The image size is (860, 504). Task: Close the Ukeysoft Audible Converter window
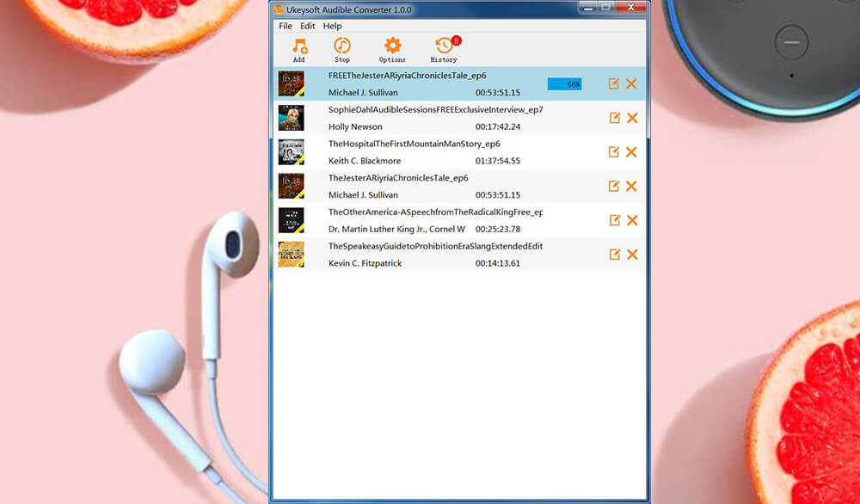pyautogui.click(x=630, y=7)
